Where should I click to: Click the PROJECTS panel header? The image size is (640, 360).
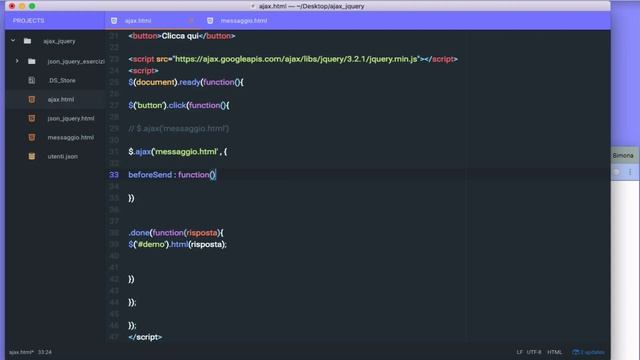tap(29, 20)
